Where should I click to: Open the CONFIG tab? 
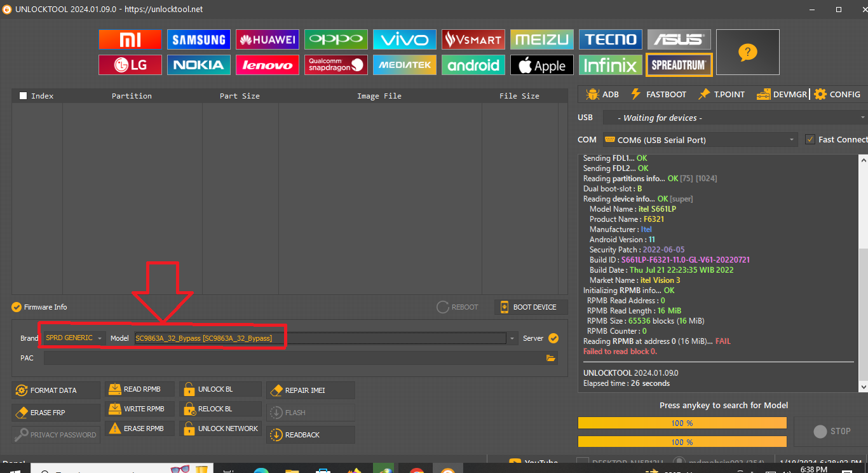[837, 94]
